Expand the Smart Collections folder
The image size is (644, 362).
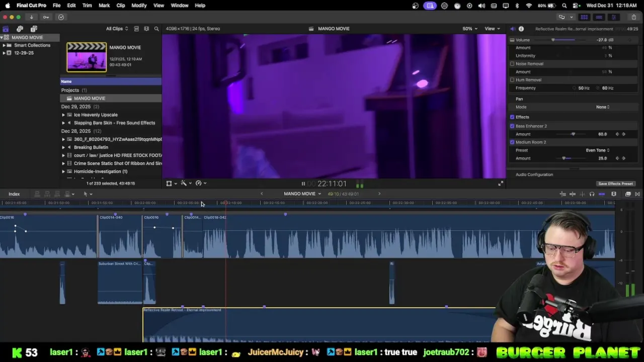(4, 45)
